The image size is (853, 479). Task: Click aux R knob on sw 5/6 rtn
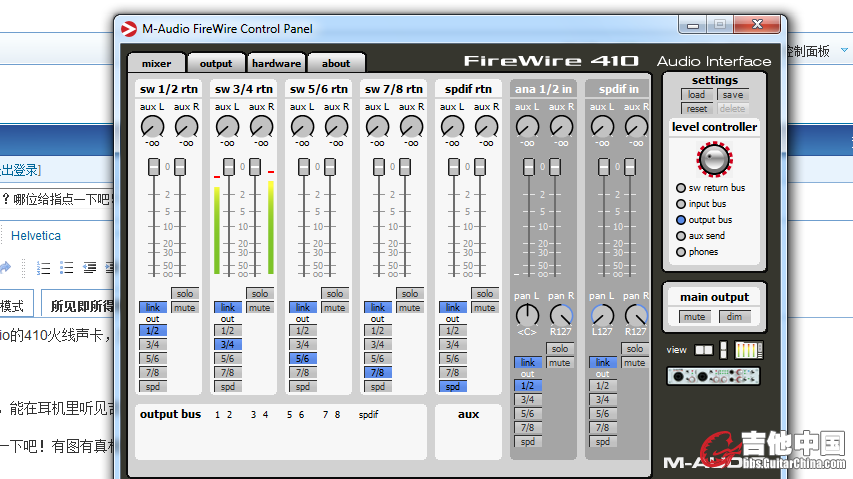(336, 127)
